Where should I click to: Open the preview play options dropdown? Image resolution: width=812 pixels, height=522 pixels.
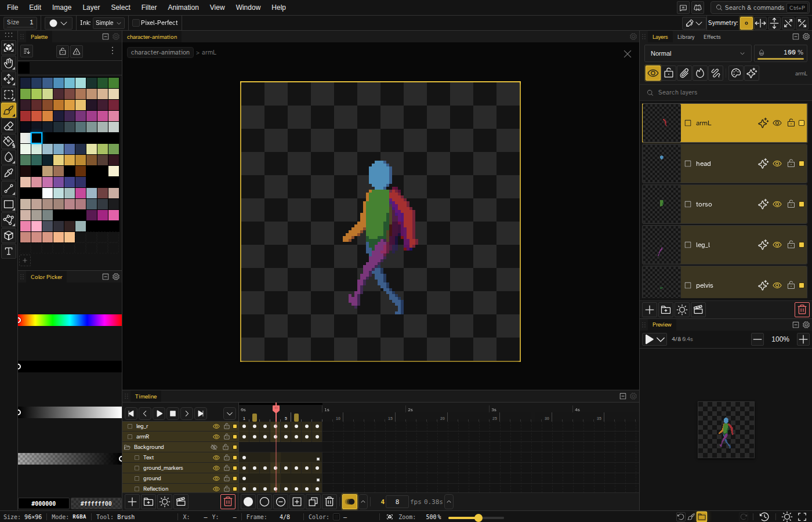coord(661,339)
